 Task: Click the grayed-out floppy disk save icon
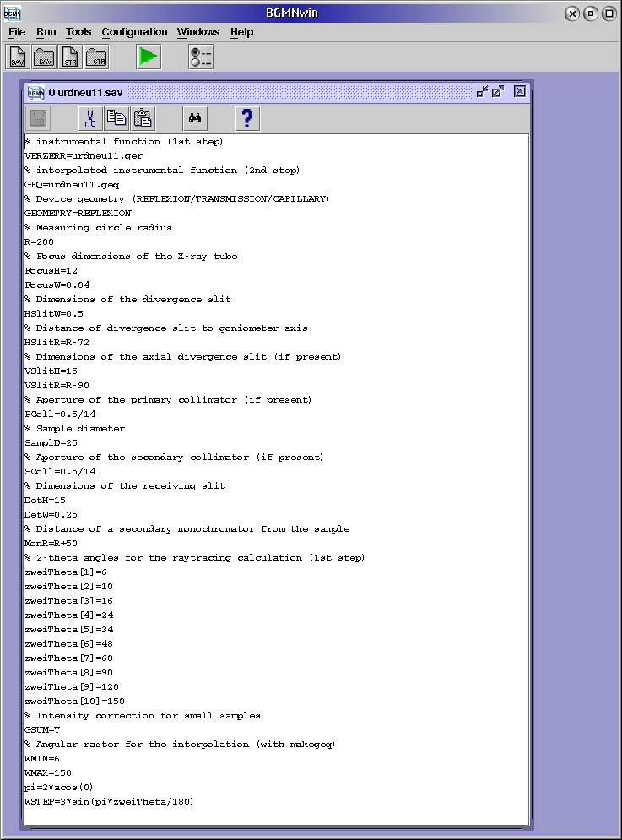coord(37,118)
